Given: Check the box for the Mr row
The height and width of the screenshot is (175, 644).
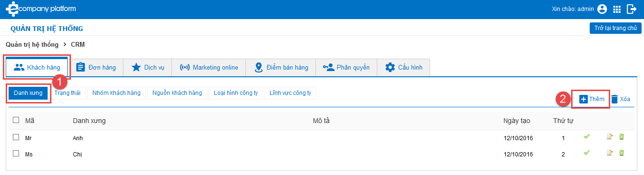Looking at the screenshot, I should point(16,137).
